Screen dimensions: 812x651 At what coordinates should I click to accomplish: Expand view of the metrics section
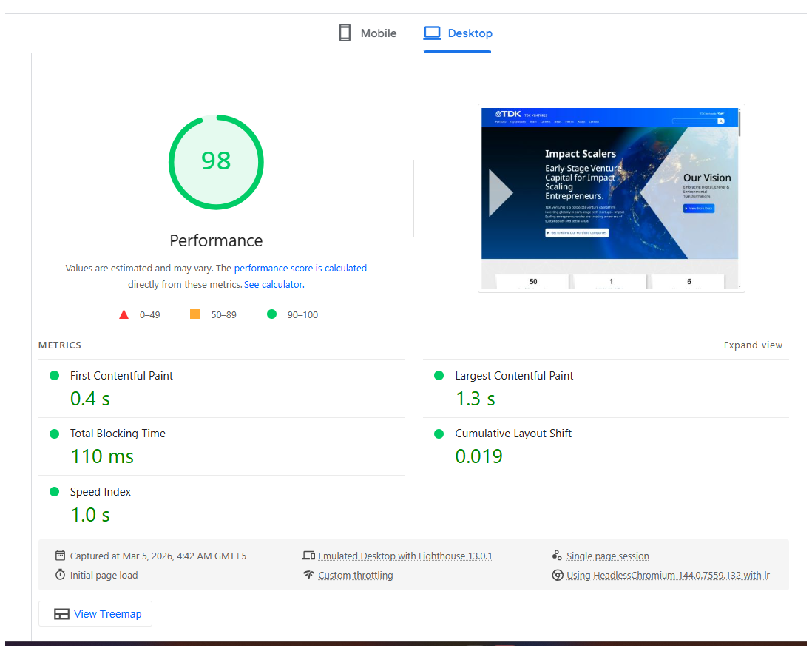pos(753,345)
